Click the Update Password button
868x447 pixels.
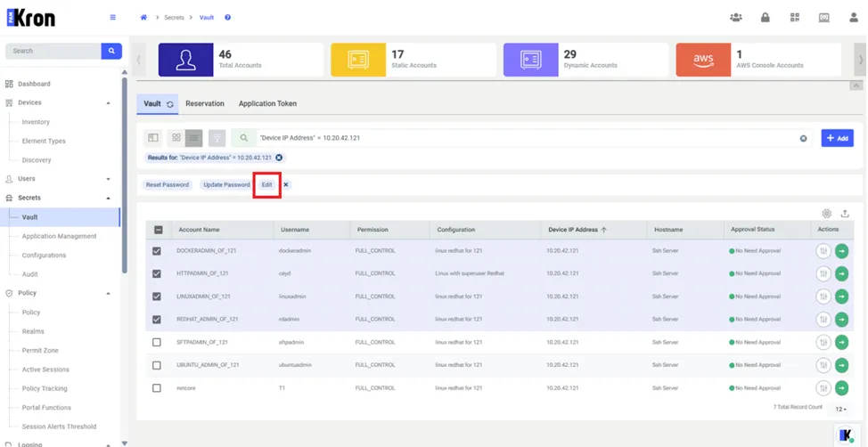(226, 185)
